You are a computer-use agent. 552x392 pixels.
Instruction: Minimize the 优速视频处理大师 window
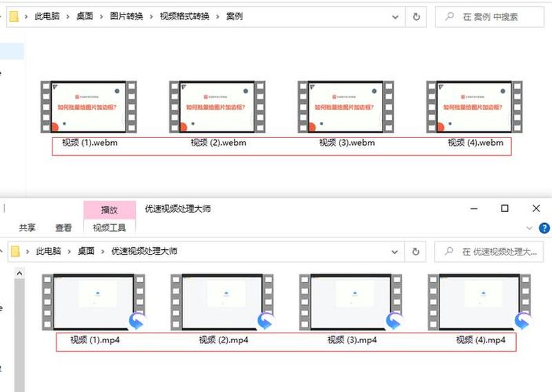(474, 208)
